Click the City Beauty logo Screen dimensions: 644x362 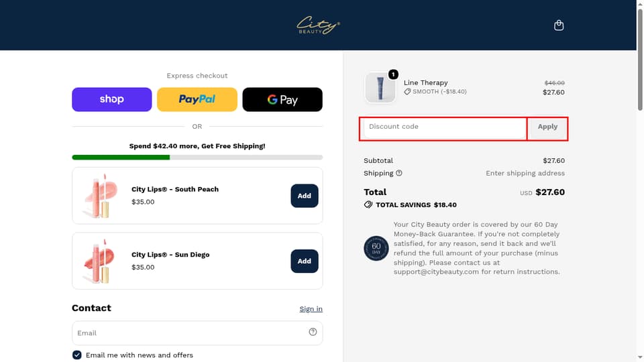point(318,25)
